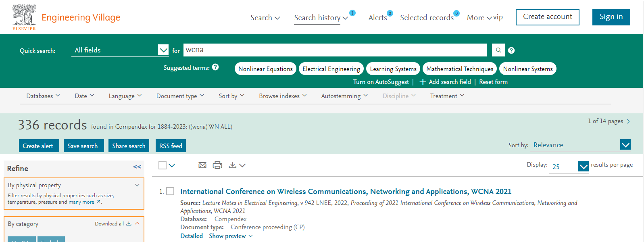Click Create alert button
The height and width of the screenshot is (242, 644).
click(x=39, y=146)
